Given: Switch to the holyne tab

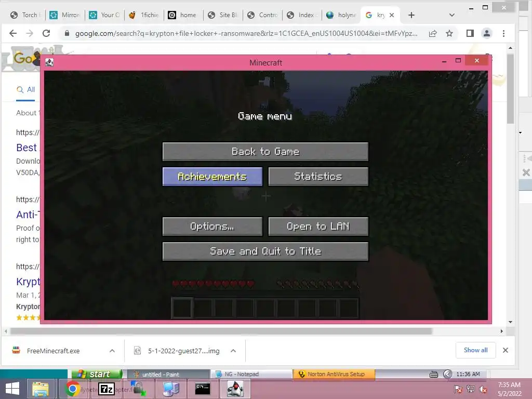Looking at the screenshot, I should pos(341,15).
